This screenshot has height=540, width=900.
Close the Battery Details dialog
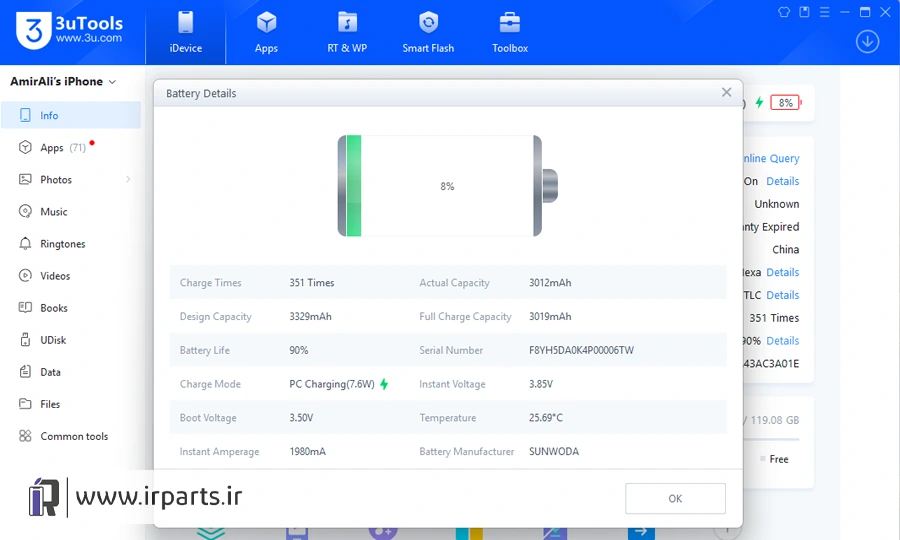(x=726, y=92)
